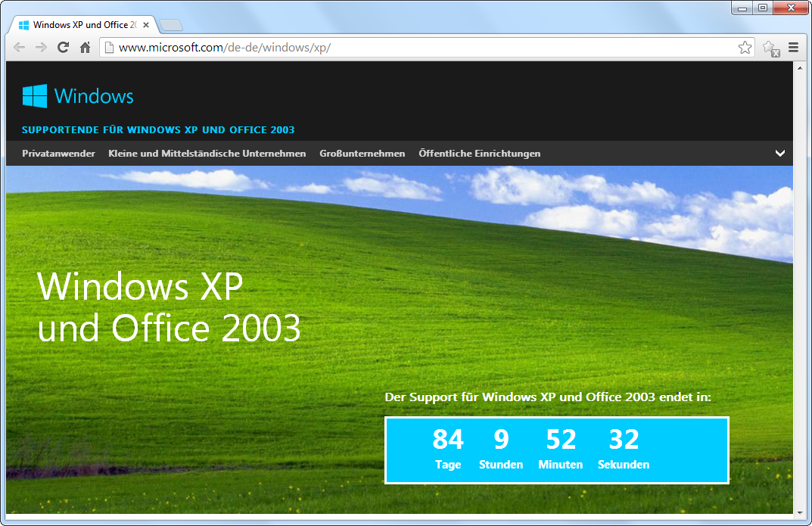
Task: Open Kleine und Mittelständische Unternehmen section
Action: tap(207, 154)
